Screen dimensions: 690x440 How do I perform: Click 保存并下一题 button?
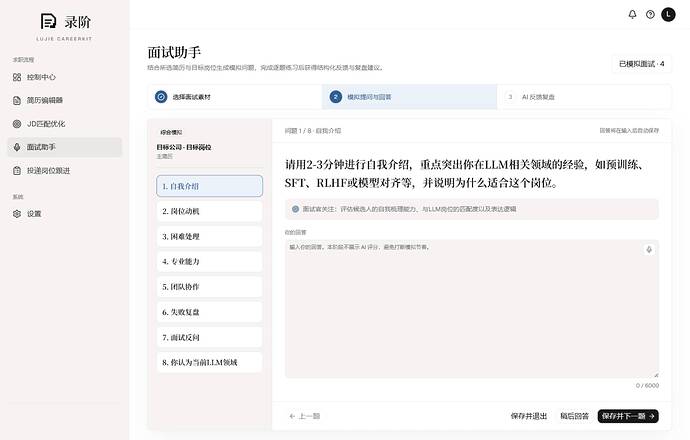tap(628, 416)
